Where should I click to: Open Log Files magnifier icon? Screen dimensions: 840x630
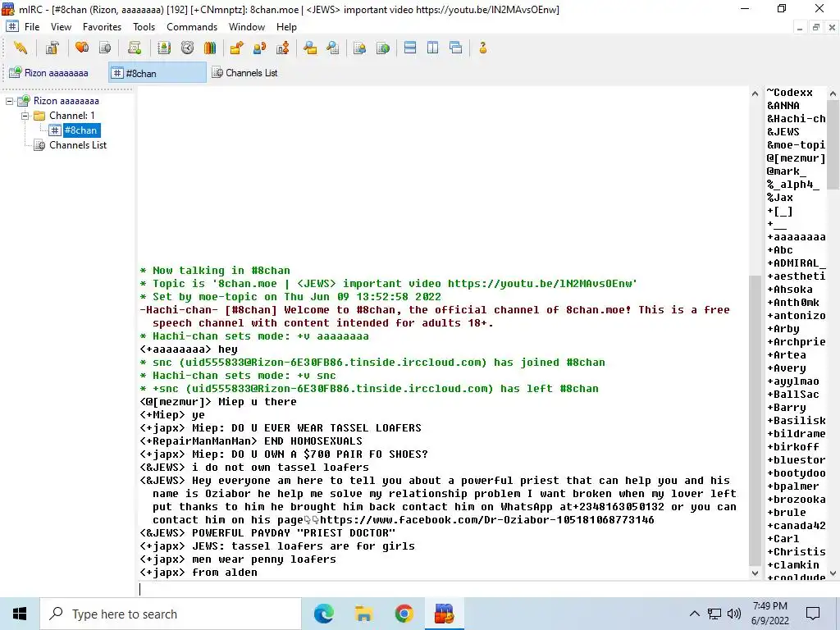click(333, 48)
